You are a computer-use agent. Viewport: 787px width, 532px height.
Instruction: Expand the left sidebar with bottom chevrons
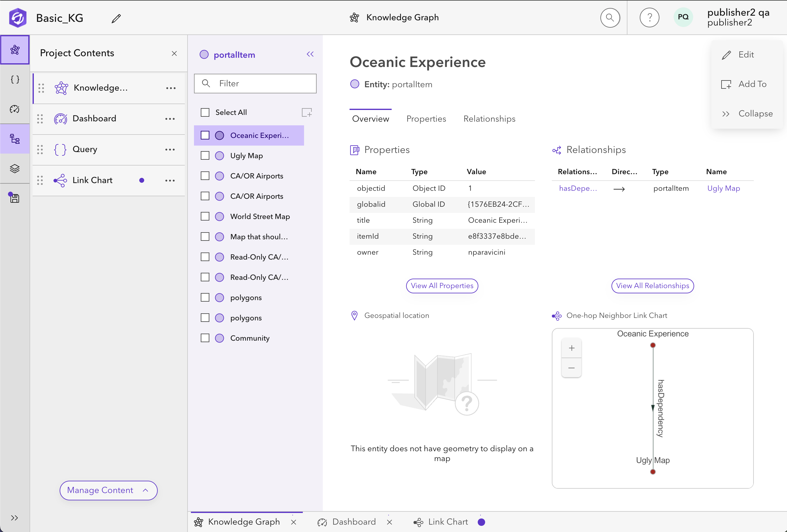(x=14, y=518)
